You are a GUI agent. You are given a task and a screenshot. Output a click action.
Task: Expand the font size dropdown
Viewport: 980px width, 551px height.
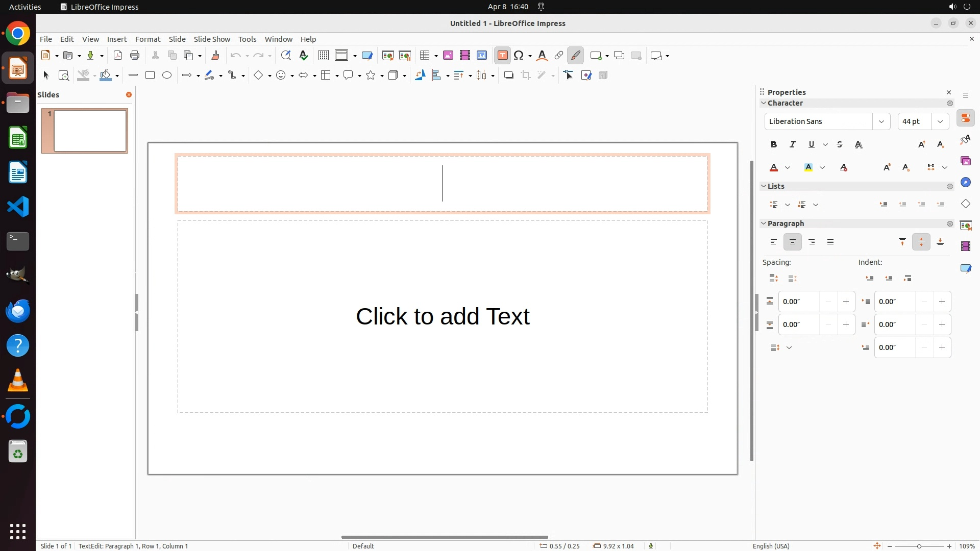[940, 121]
